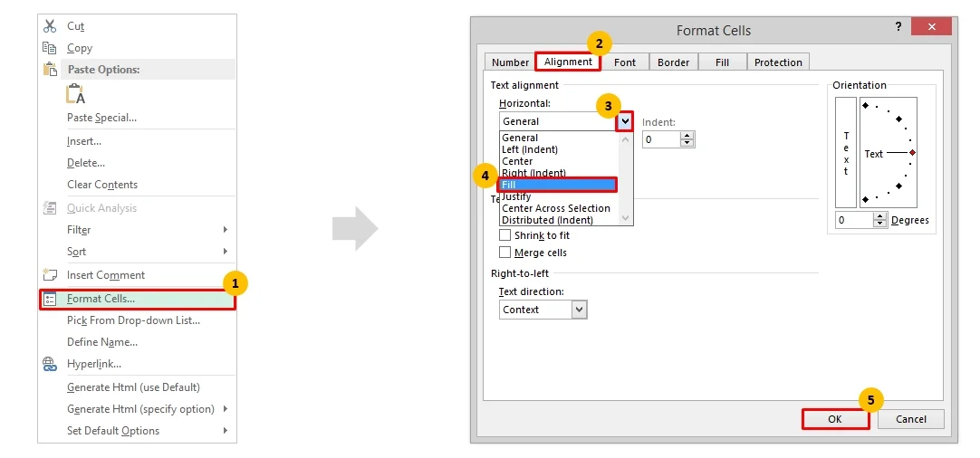980x458 pixels.
Task: Switch to the Fill tab
Action: 722,62
